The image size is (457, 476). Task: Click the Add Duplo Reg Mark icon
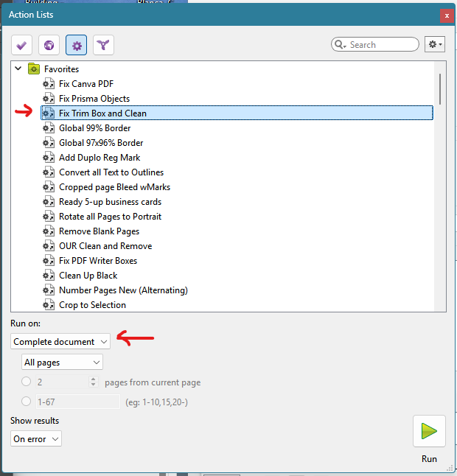pos(49,157)
